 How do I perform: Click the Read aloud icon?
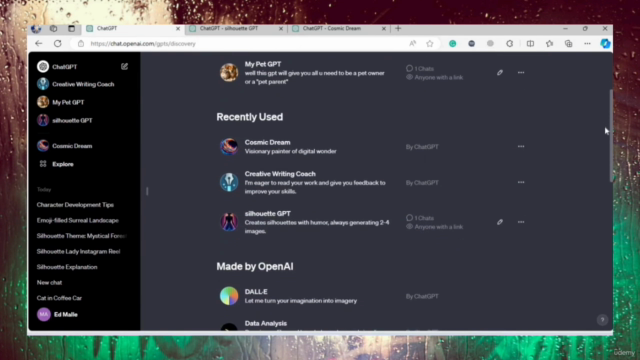[x=413, y=44]
